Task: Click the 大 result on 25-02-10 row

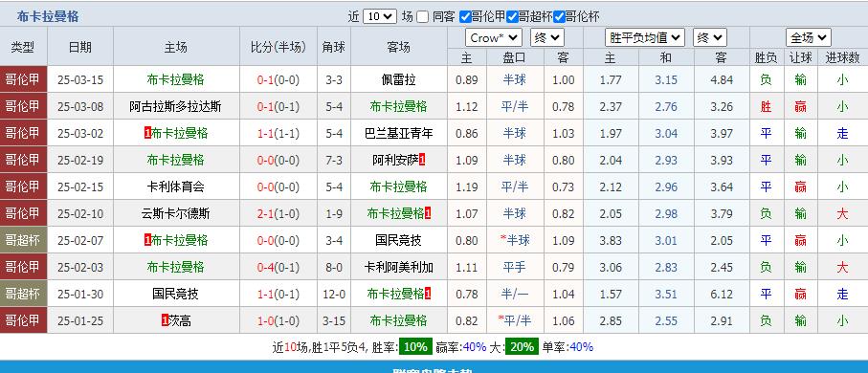Action: coord(842,213)
